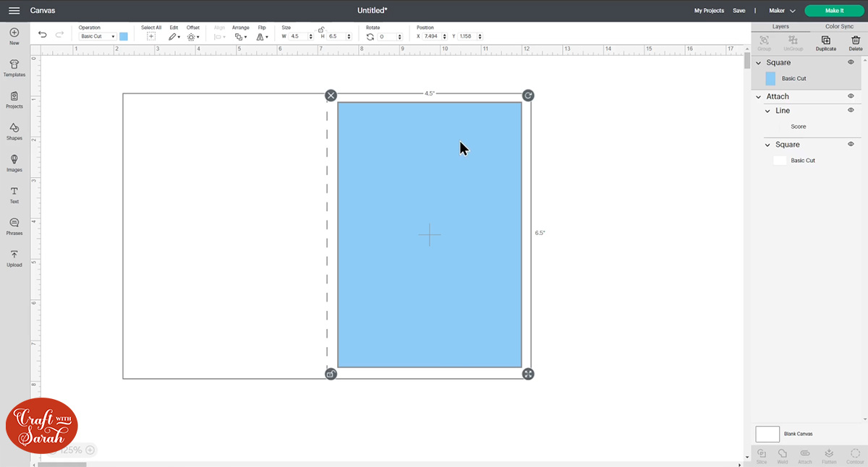Open the Align dropdown
This screenshot has width=868, height=467.
[x=219, y=36]
